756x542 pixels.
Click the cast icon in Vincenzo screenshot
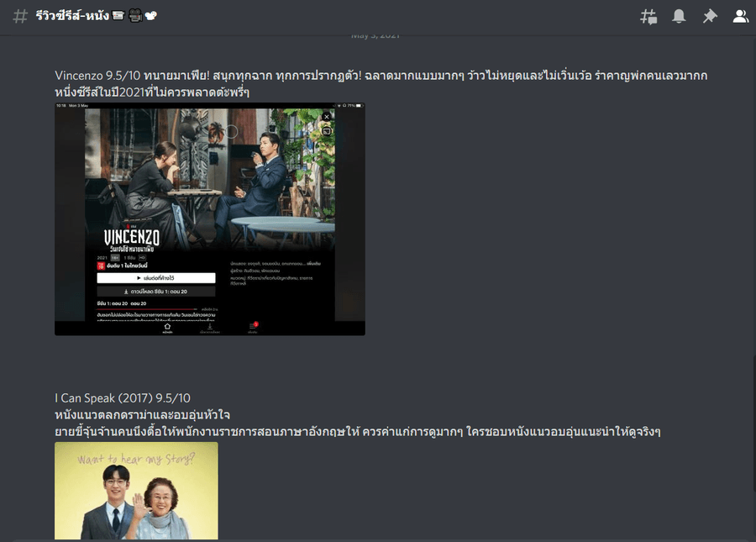point(327,131)
